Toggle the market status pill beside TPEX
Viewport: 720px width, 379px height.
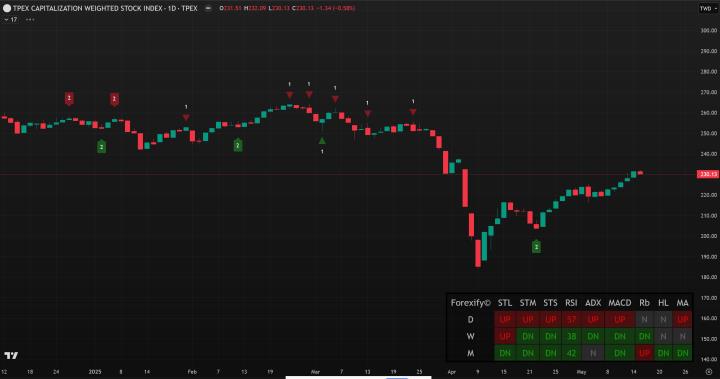tap(208, 8)
